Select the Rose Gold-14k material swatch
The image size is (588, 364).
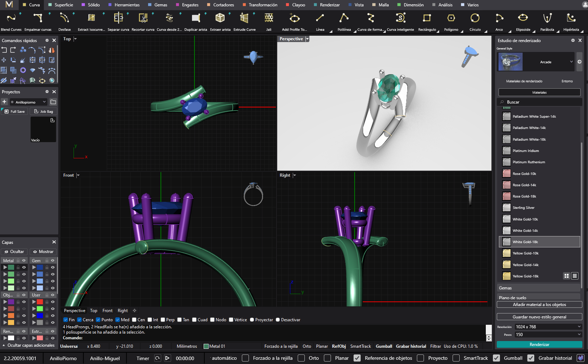(507, 185)
